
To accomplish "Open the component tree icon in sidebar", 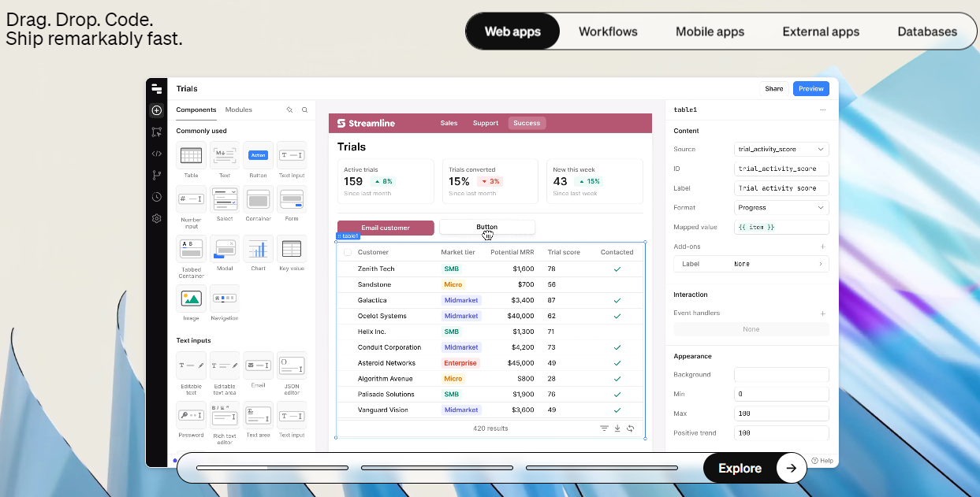I will tap(156, 132).
